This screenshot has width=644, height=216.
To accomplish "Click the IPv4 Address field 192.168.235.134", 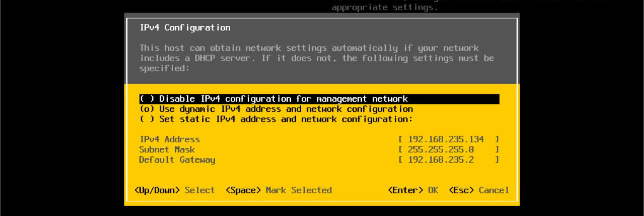I will pyautogui.click(x=449, y=139).
